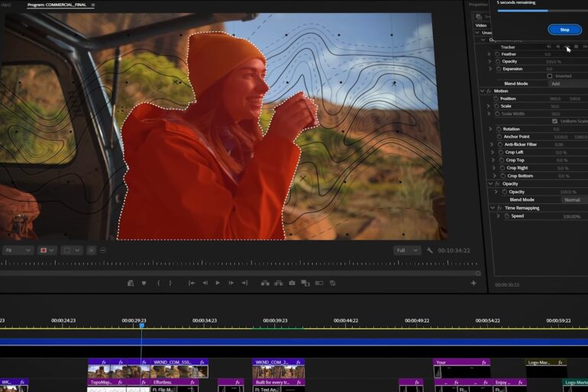Toggle the fx switch for Motion effect
This screenshot has height=392, width=588.
coord(489,91)
